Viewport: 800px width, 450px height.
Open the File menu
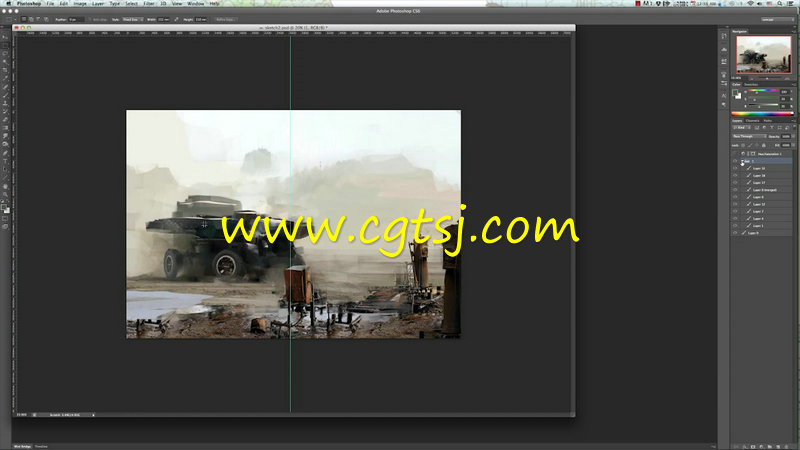click(50, 4)
